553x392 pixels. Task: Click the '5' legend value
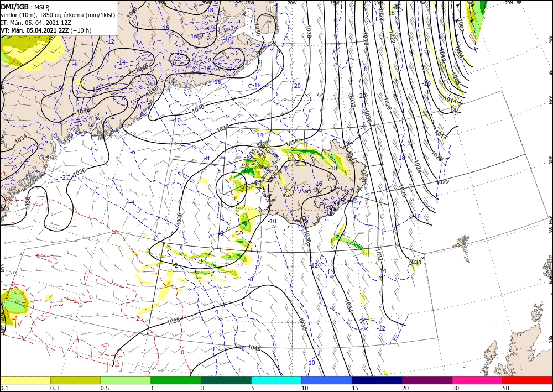(x=253, y=388)
